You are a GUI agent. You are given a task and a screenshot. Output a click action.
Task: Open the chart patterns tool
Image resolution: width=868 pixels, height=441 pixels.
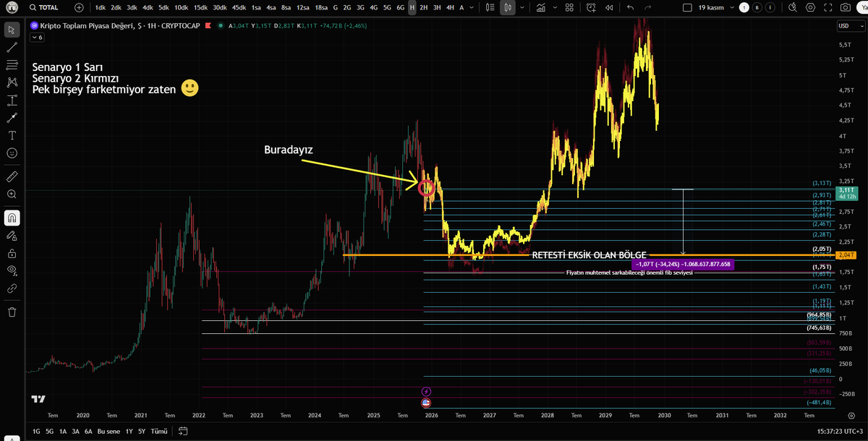pos(12,82)
